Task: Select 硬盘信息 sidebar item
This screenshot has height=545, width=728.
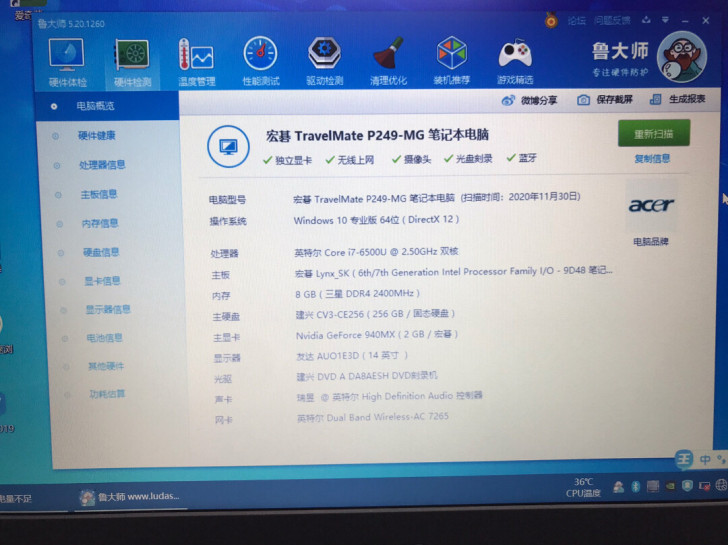Action: click(x=101, y=252)
